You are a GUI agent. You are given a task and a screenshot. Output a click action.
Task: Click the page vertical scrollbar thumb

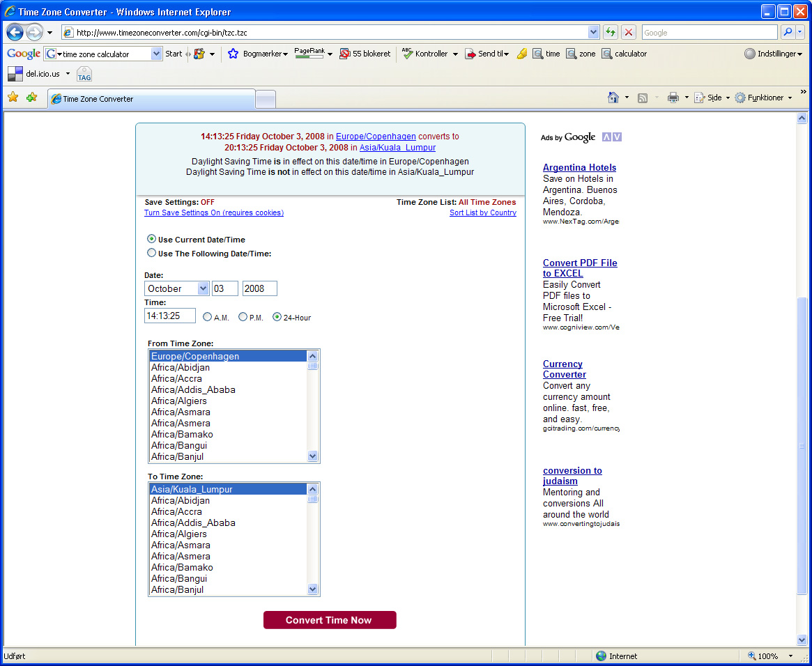(x=802, y=446)
